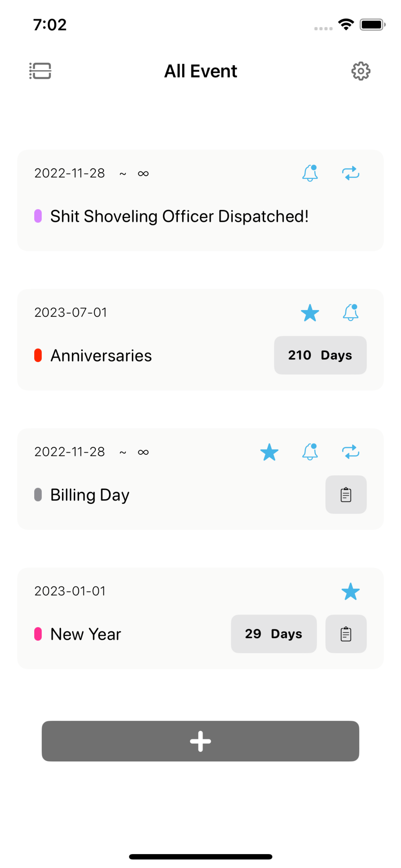Select the purple color tag beside Shit Shoveling

tap(38, 216)
